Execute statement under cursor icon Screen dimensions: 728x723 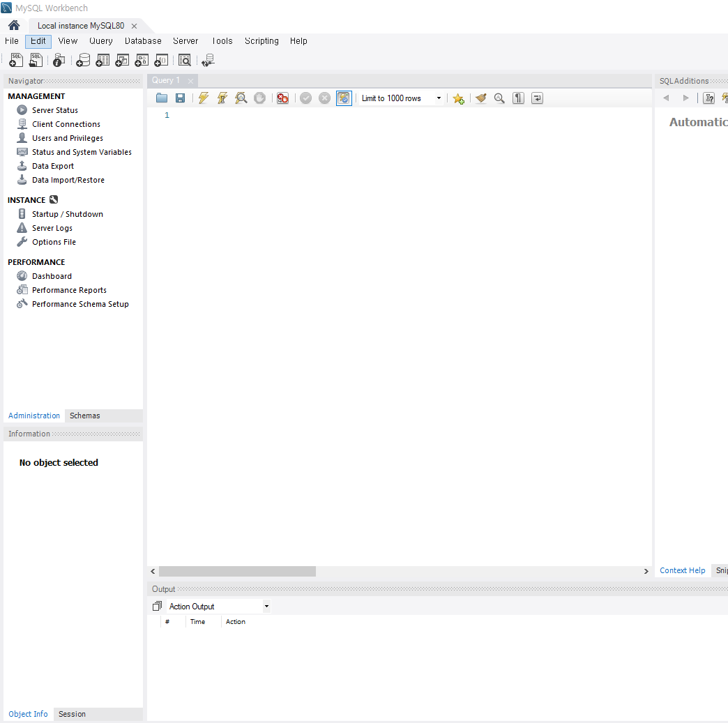click(222, 98)
